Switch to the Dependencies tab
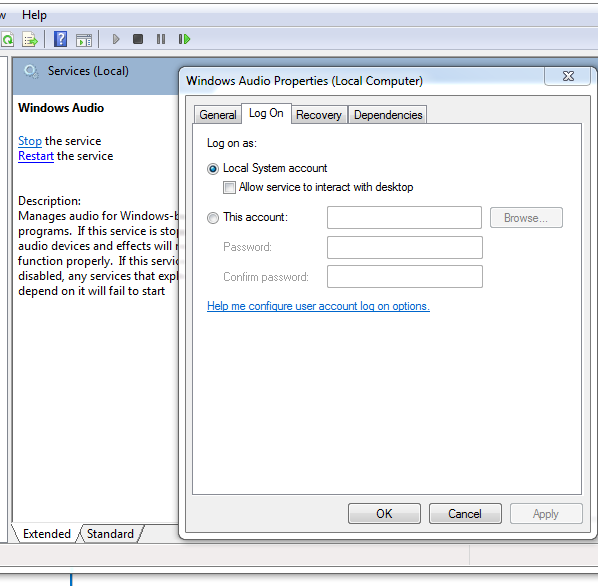This screenshot has width=598, height=586. tap(388, 115)
